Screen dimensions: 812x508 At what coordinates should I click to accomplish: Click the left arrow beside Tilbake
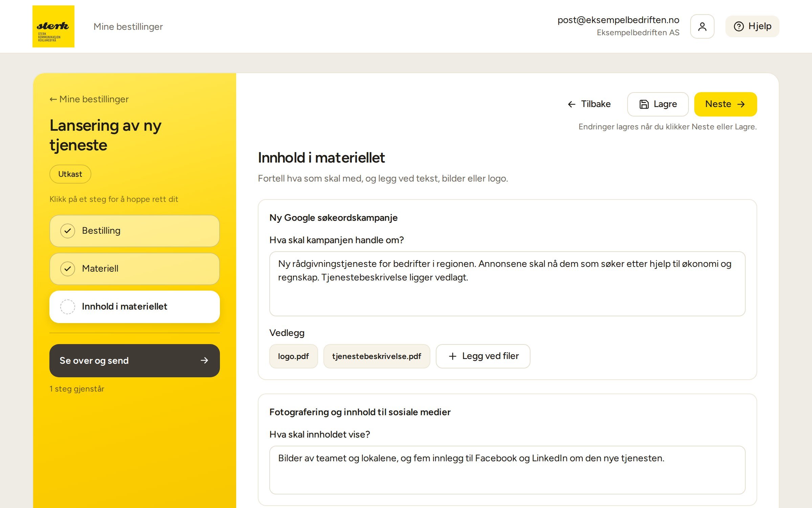click(x=572, y=104)
